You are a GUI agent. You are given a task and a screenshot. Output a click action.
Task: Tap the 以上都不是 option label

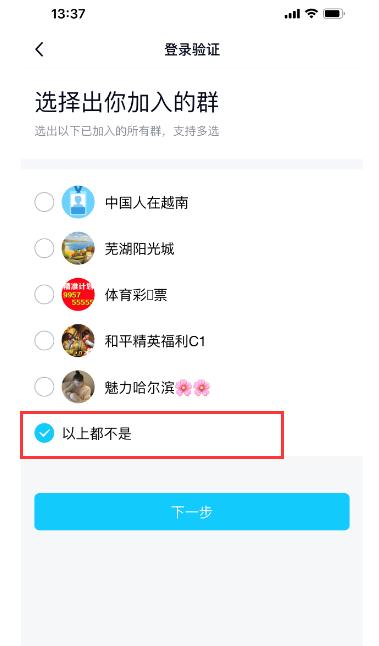pos(97,433)
